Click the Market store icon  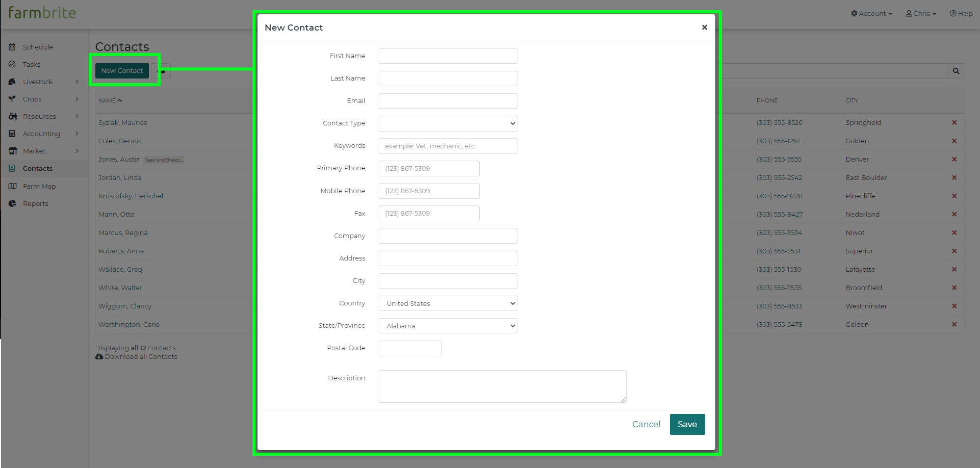(x=13, y=151)
